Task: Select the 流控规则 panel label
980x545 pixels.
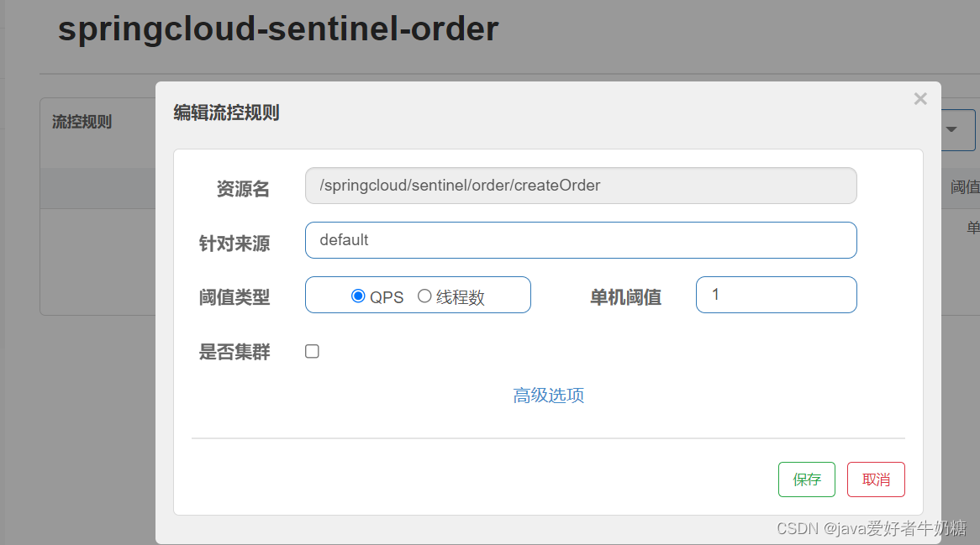Action: click(x=82, y=122)
